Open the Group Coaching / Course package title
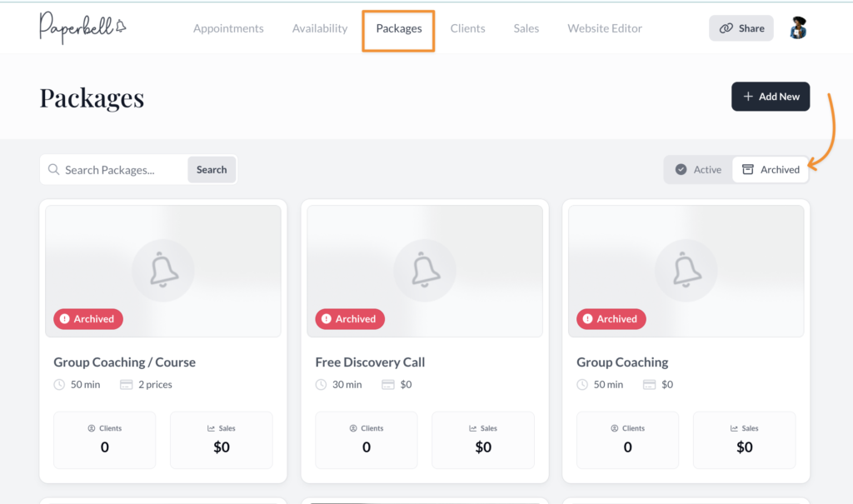The height and width of the screenshot is (504, 853). [x=125, y=362]
